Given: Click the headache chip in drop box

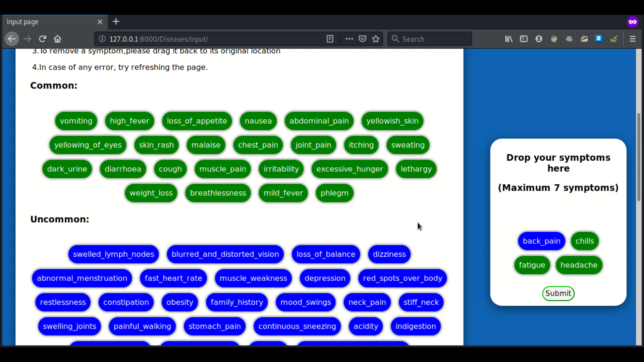Looking at the screenshot, I should pos(579,265).
